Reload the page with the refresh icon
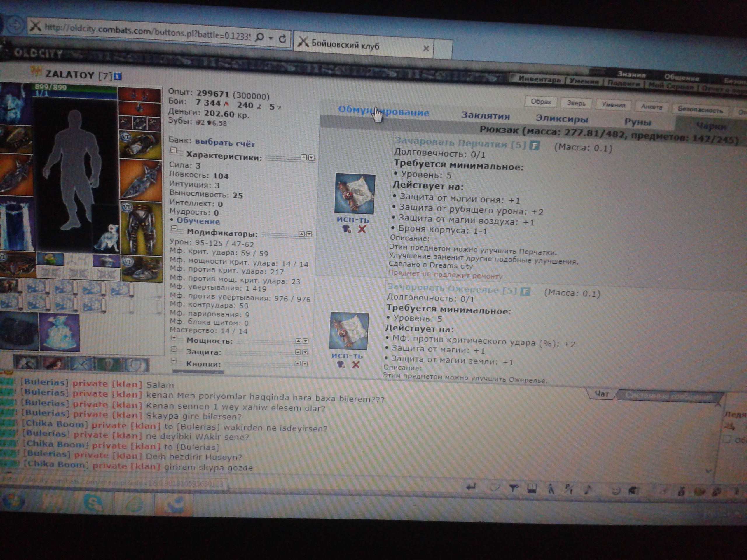This screenshot has width=747, height=560. 283,38
